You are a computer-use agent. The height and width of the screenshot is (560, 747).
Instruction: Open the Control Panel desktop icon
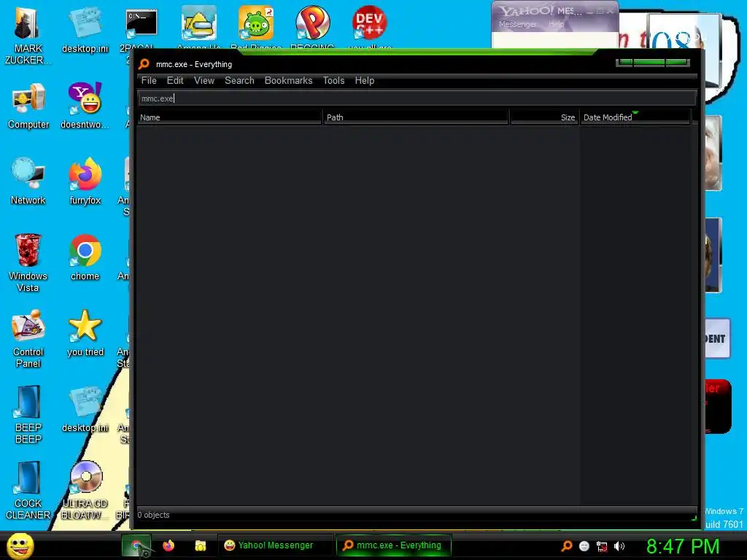pos(28,338)
